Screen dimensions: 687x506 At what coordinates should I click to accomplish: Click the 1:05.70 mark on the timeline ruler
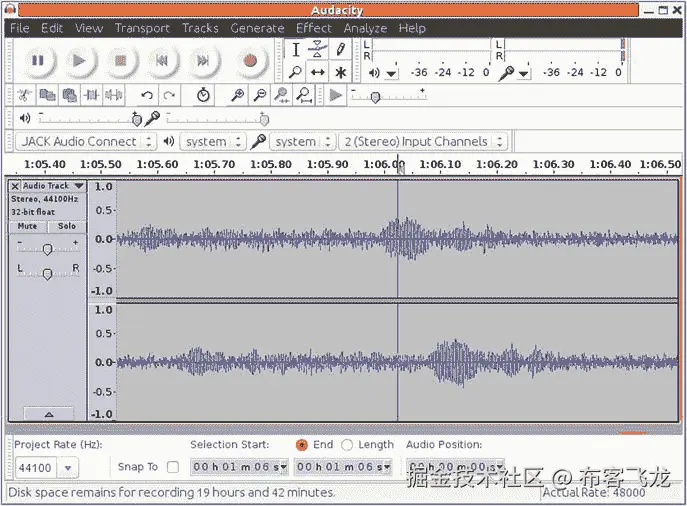(x=214, y=165)
